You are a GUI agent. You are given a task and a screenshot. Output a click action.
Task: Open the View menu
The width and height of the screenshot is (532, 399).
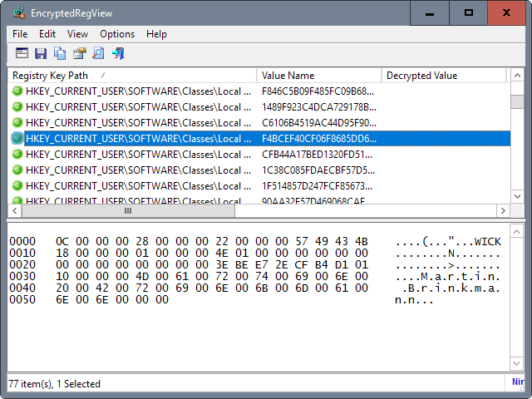point(77,34)
